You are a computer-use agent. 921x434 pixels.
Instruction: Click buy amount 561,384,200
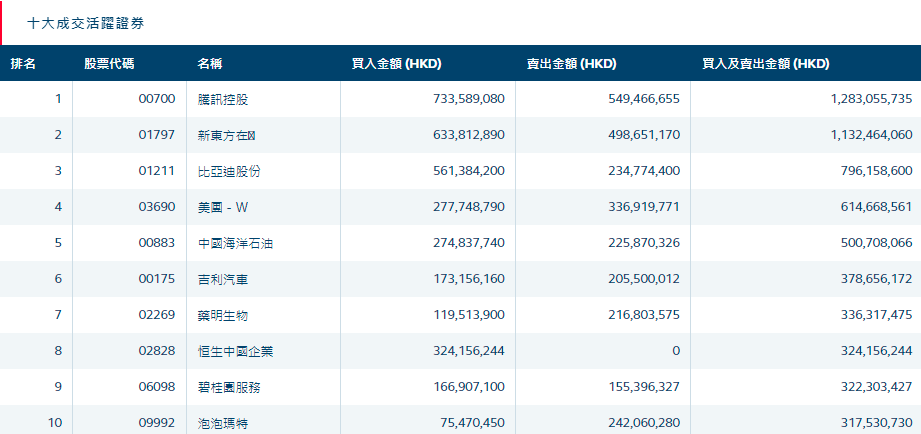[x=469, y=171]
